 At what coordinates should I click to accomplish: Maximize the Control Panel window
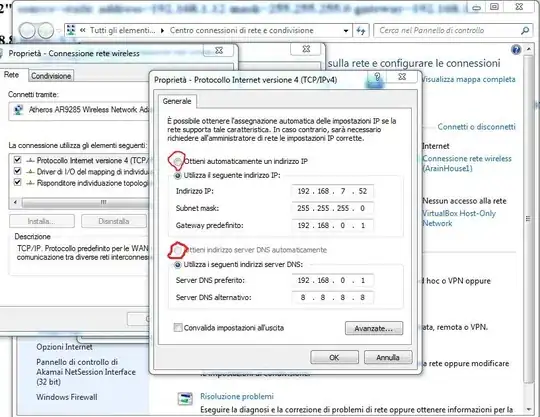point(495,7)
